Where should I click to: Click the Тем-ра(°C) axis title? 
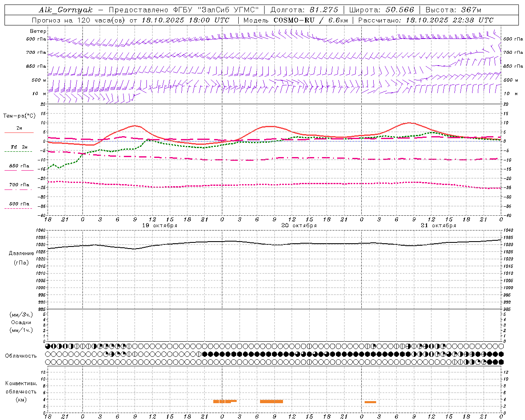click(x=19, y=116)
